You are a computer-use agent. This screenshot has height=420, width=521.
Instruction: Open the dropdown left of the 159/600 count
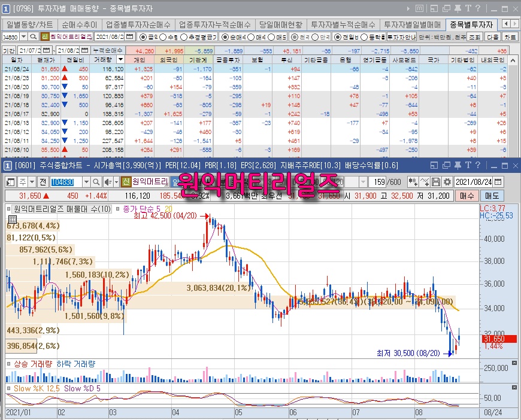point(363,182)
